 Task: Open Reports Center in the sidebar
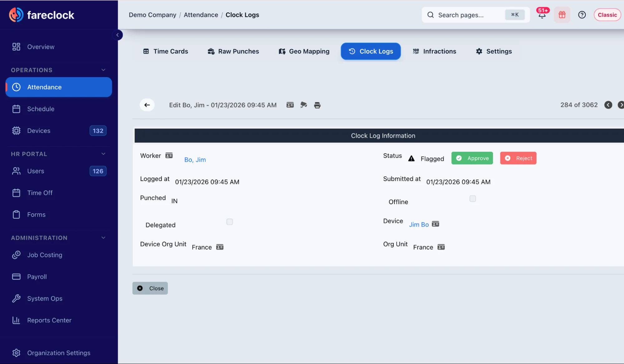pos(59,320)
